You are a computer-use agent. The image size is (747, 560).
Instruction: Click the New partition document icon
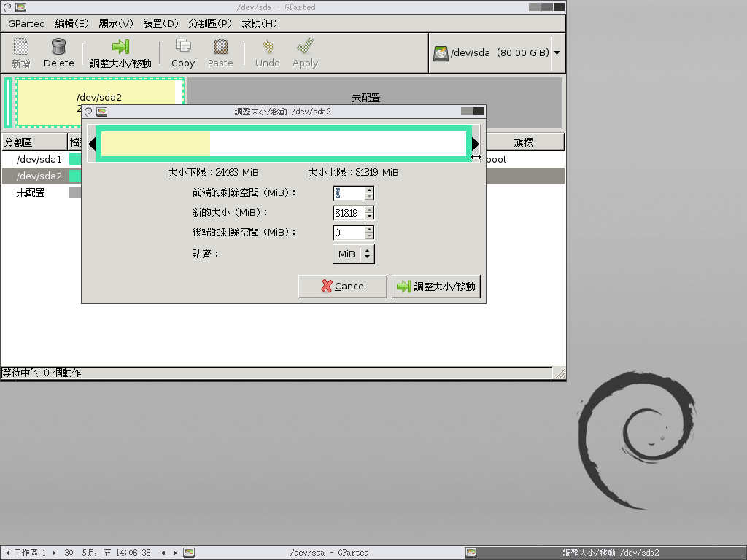21,47
